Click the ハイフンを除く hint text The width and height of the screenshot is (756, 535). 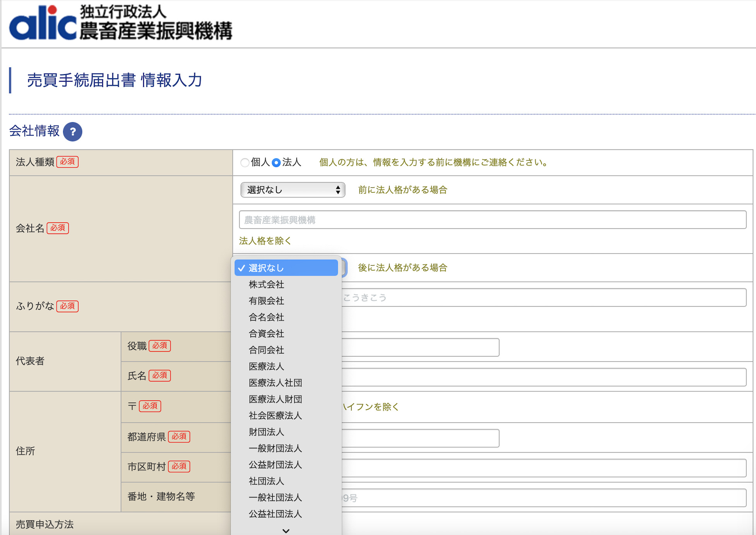coord(371,407)
